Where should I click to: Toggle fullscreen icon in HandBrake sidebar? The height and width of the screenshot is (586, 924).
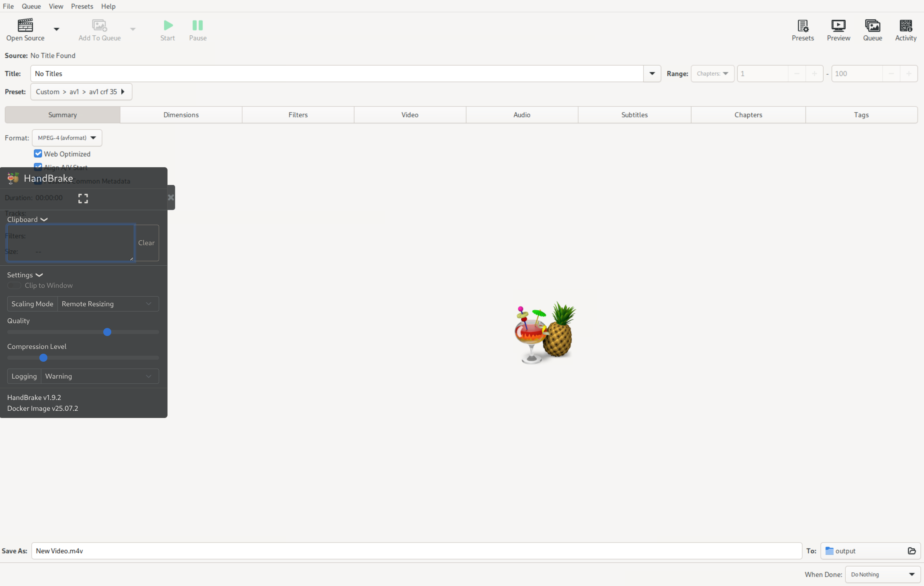[x=83, y=199]
